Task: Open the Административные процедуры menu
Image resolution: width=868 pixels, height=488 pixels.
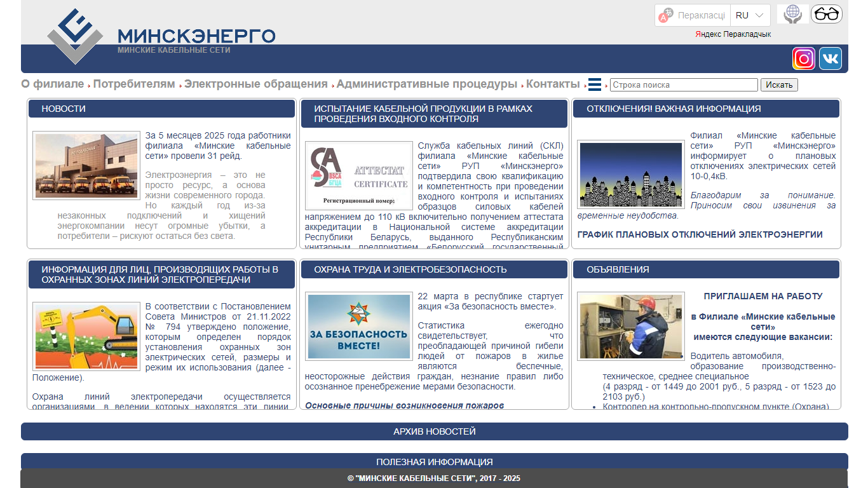Action: (427, 84)
